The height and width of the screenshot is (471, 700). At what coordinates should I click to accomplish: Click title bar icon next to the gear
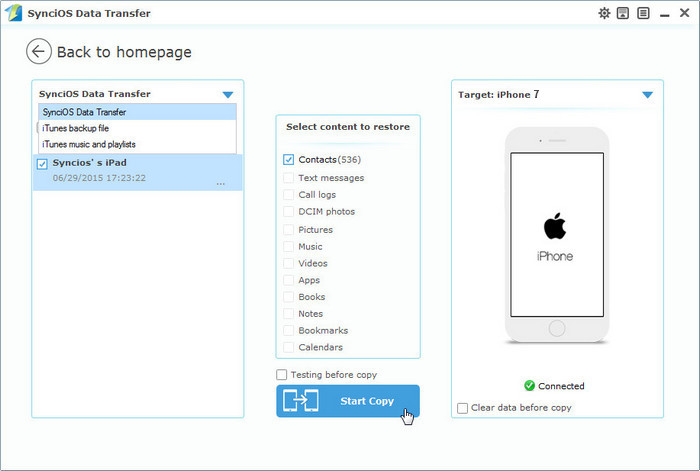[623, 13]
